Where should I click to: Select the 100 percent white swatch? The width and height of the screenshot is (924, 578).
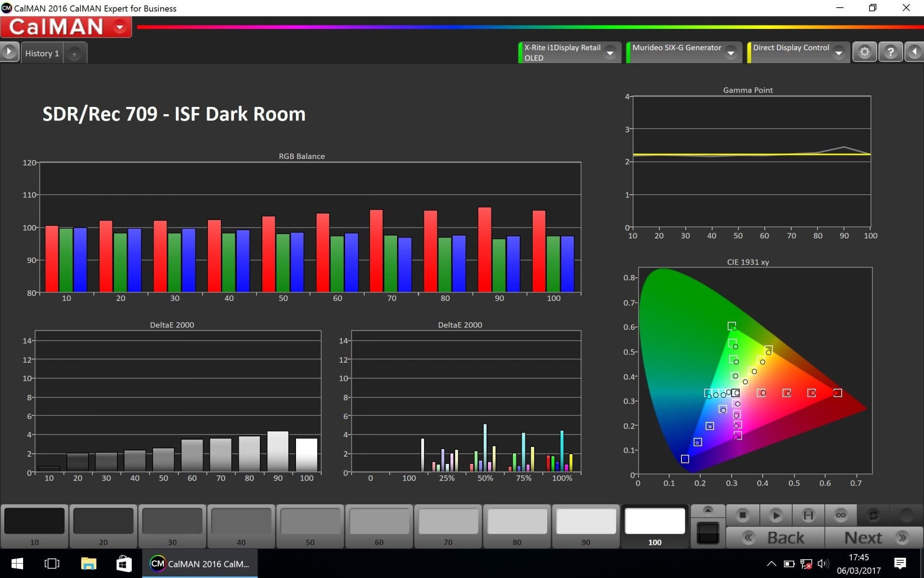[654, 526]
